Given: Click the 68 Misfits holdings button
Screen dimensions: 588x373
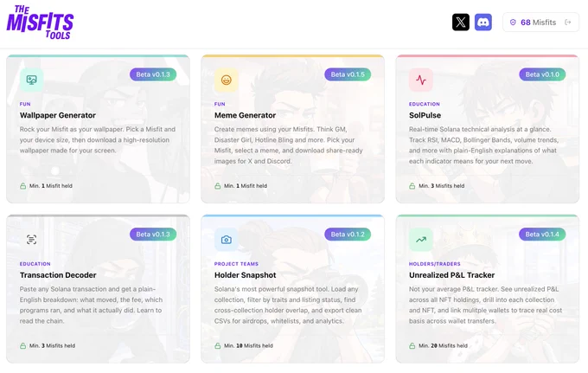Looking at the screenshot, I should 540,23.
